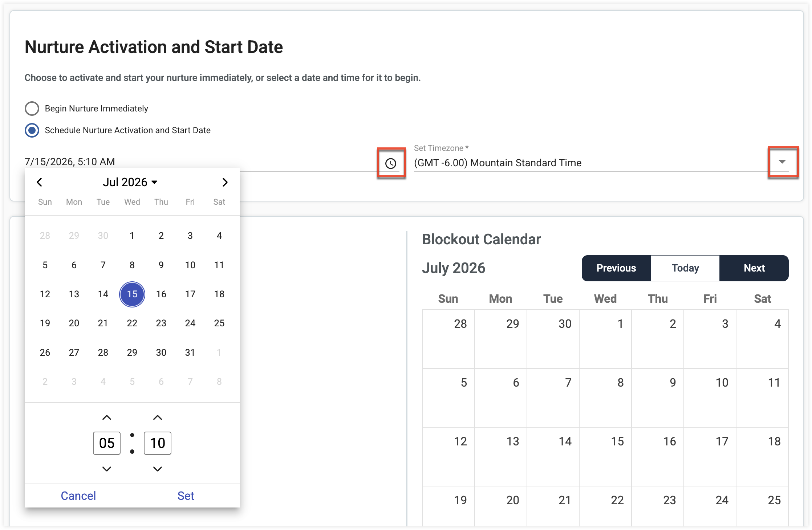Select greyed August 8 in date picker
Image resolution: width=812 pixels, height=530 pixels.
click(219, 382)
